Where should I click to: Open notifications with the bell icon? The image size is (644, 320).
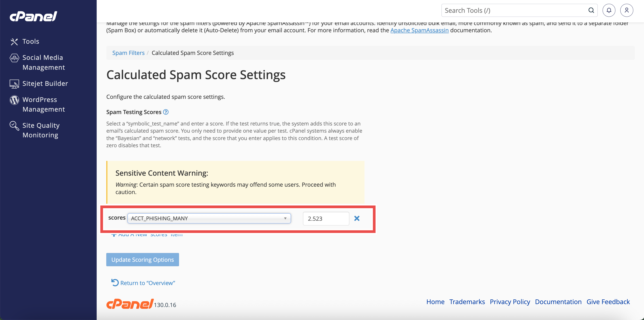(x=609, y=10)
